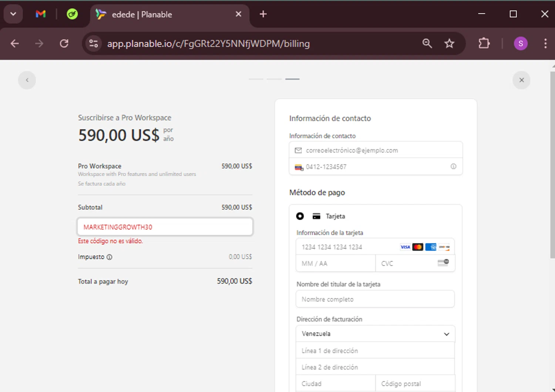Click the Línea 1 de dirección field
This screenshot has width=555, height=392.
[x=375, y=350]
